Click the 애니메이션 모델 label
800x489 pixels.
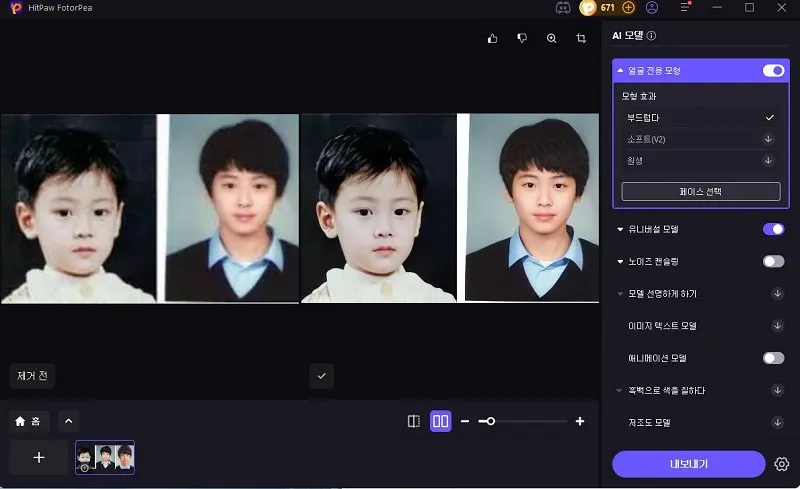(x=657, y=358)
